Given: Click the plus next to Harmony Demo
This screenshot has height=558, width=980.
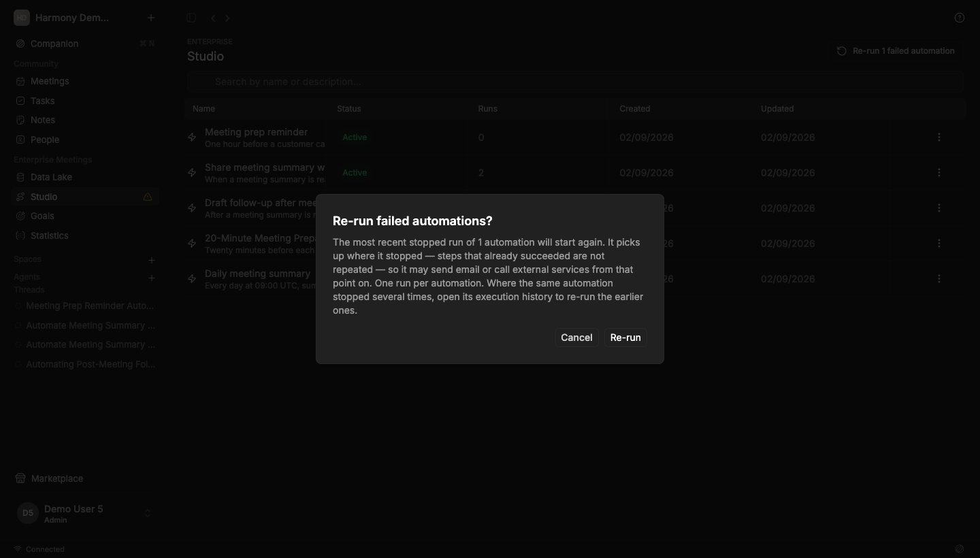Looking at the screenshot, I should point(151,18).
